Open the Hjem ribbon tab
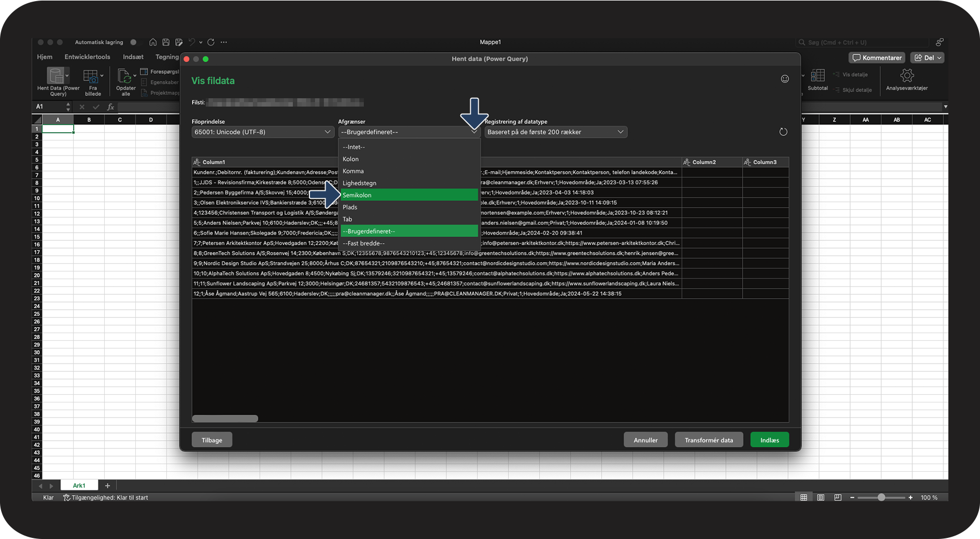 pos(45,57)
